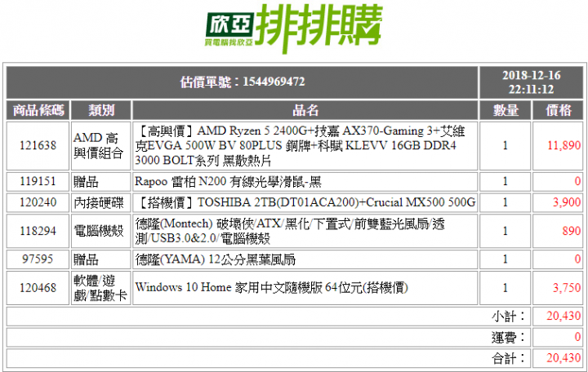The image size is (588, 372).
Task: Select 德隆(YAMA) 12公分黑葉風扇 name
Action: coord(216,259)
